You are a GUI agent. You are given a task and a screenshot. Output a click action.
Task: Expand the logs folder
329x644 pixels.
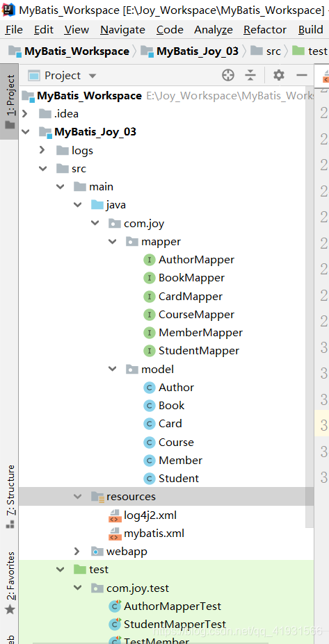coord(42,150)
